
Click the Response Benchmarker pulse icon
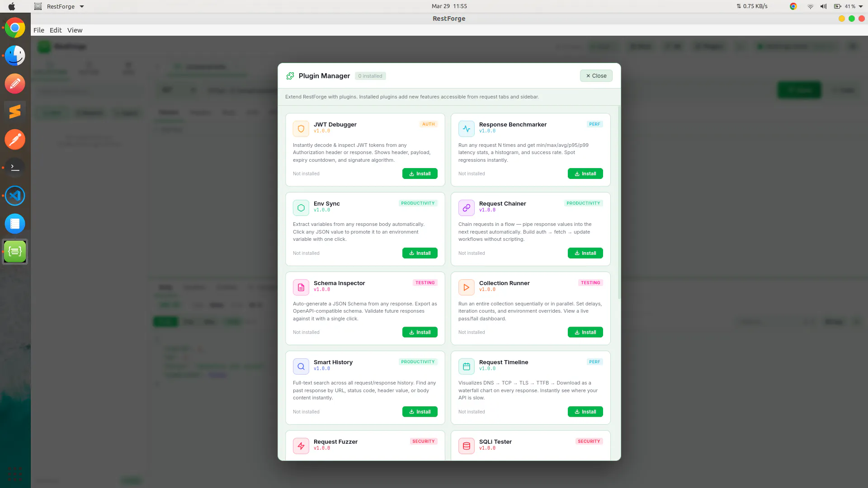(x=467, y=129)
